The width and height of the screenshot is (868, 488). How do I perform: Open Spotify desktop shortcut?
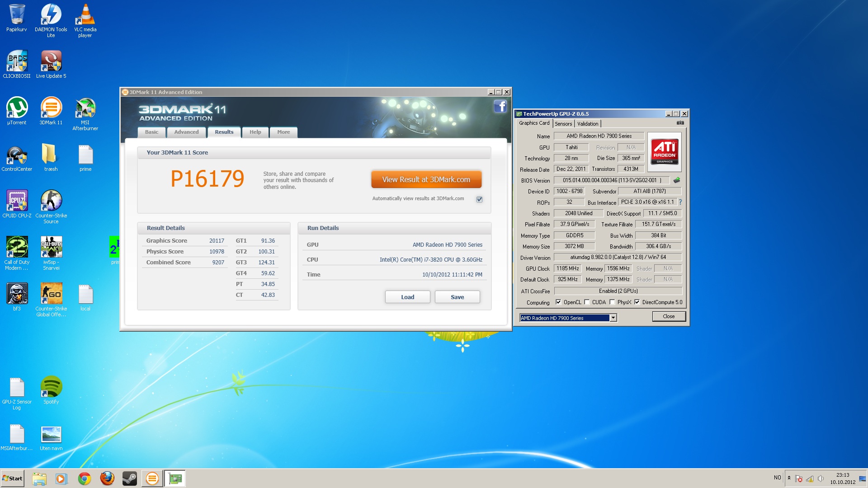pos(51,390)
